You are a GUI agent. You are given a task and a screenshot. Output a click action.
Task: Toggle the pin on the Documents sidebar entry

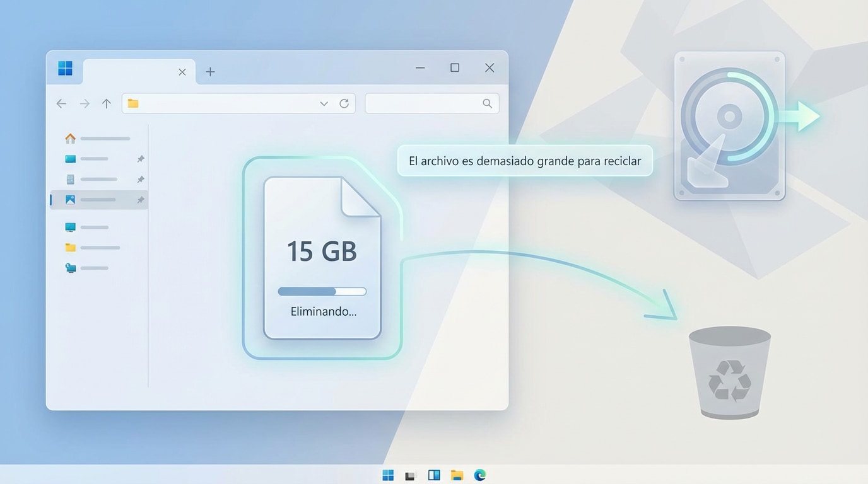pyautogui.click(x=141, y=179)
